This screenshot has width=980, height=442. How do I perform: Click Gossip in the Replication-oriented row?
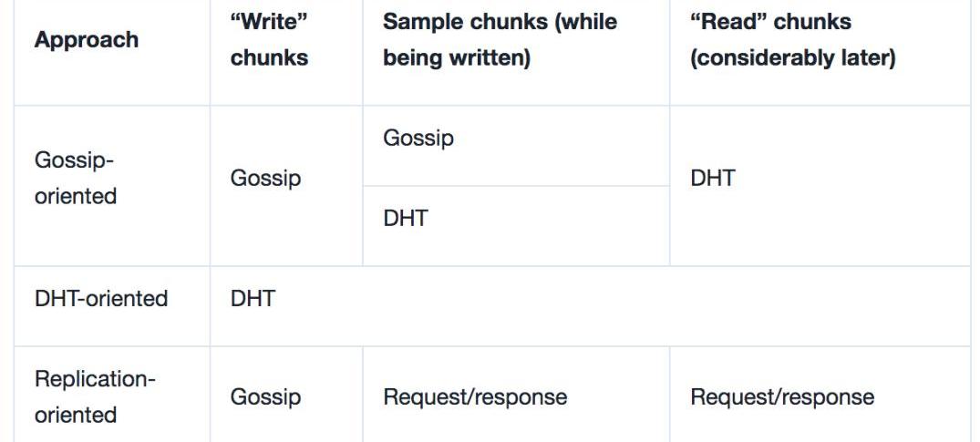[x=265, y=397]
